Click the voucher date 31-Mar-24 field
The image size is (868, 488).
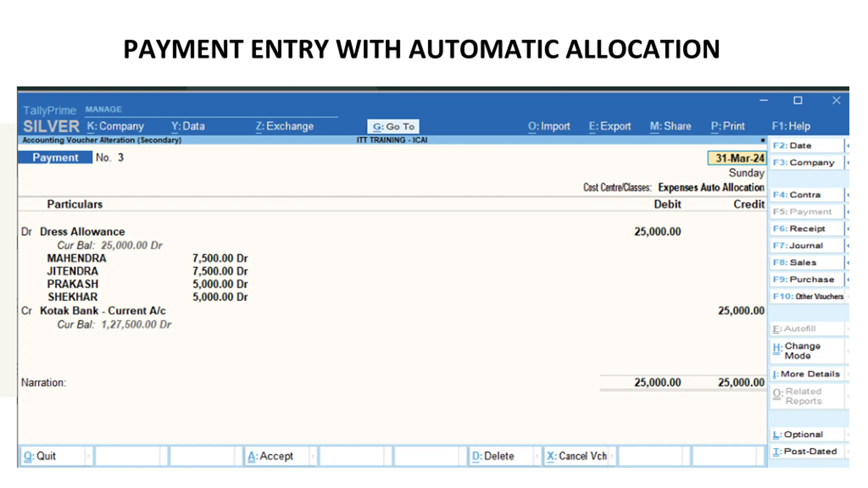point(737,158)
